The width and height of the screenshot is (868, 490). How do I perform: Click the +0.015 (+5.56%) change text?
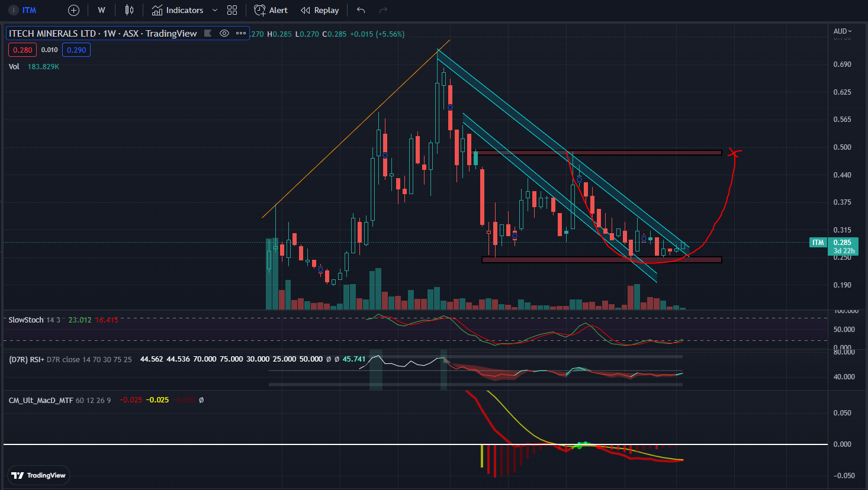click(377, 34)
